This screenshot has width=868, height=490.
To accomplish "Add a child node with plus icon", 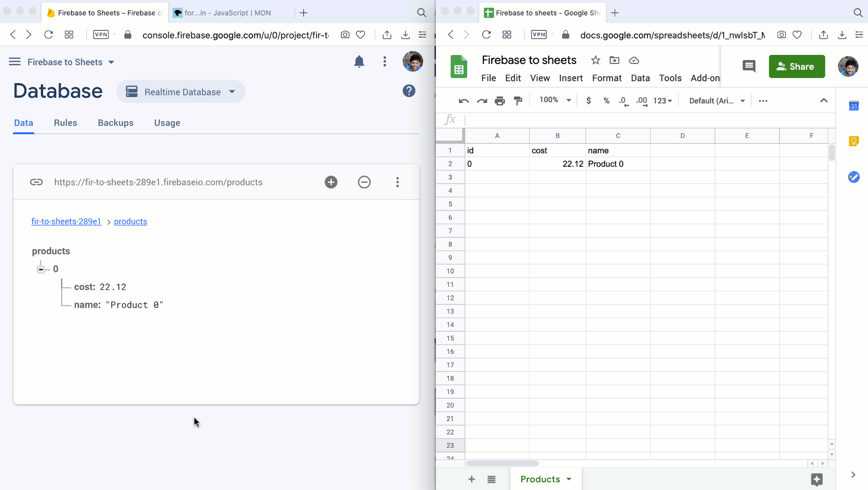I will [331, 182].
